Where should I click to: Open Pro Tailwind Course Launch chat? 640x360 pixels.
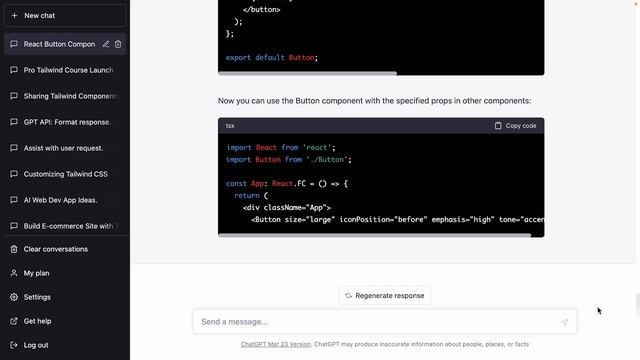click(65, 70)
